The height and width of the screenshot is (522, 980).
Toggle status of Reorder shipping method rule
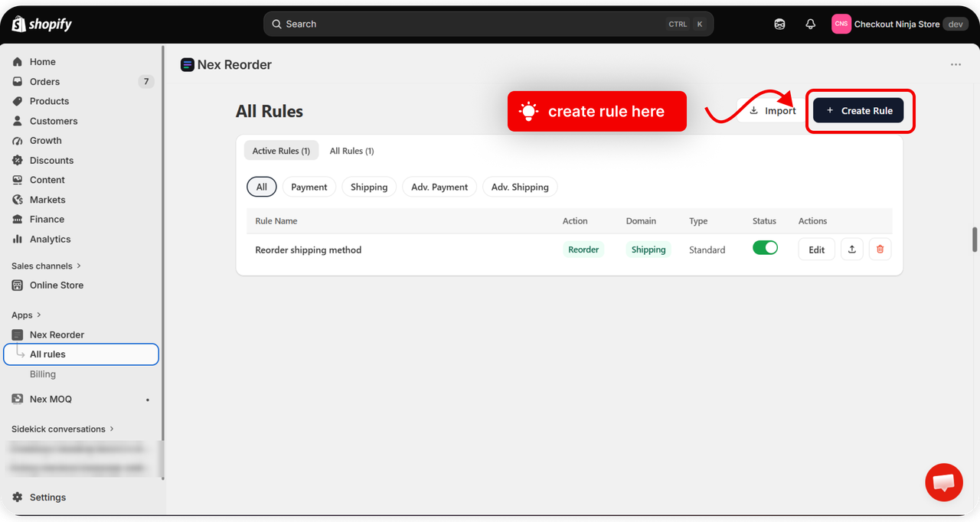coord(765,248)
